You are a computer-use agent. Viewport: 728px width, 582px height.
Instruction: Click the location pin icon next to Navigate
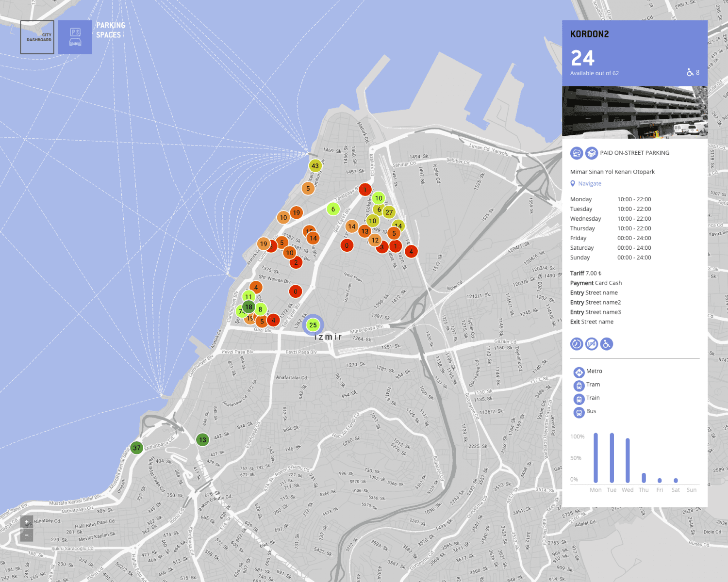[573, 184]
